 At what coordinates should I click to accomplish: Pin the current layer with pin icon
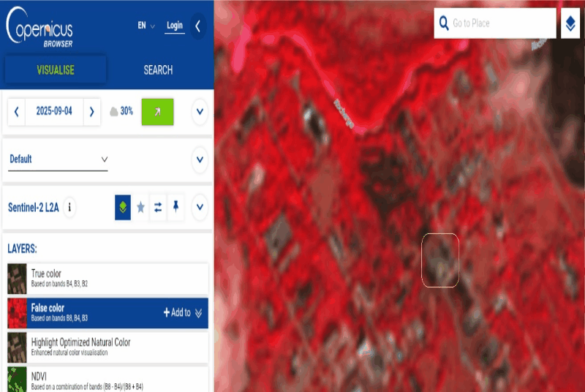click(175, 208)
